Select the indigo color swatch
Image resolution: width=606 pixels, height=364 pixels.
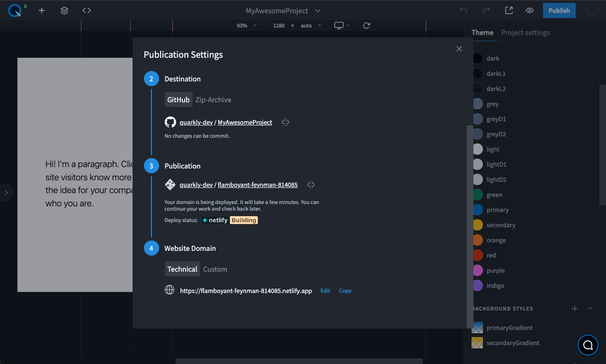478,285
